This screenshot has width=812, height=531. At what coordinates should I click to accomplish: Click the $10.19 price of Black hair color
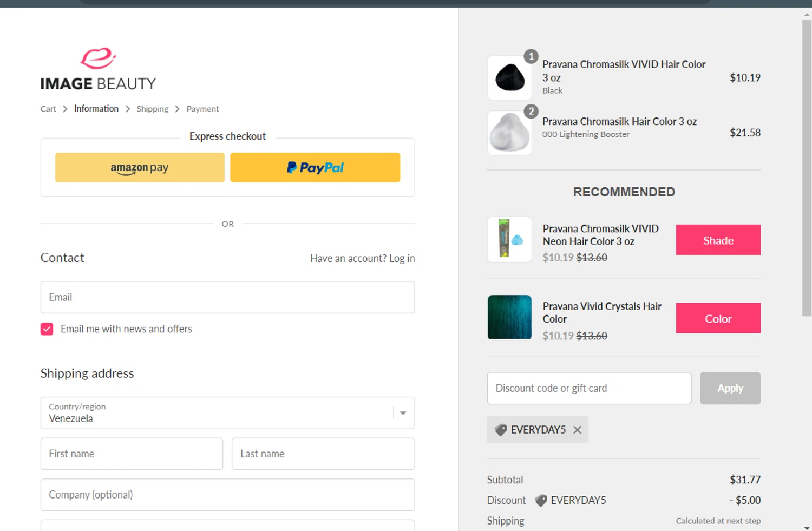pyautogui.click(x=745, y=78)
